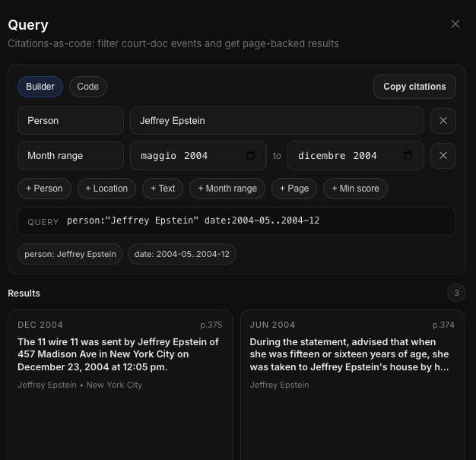Open calendar picker for dicembre 2004
The image size is (476, 460).
408,155
